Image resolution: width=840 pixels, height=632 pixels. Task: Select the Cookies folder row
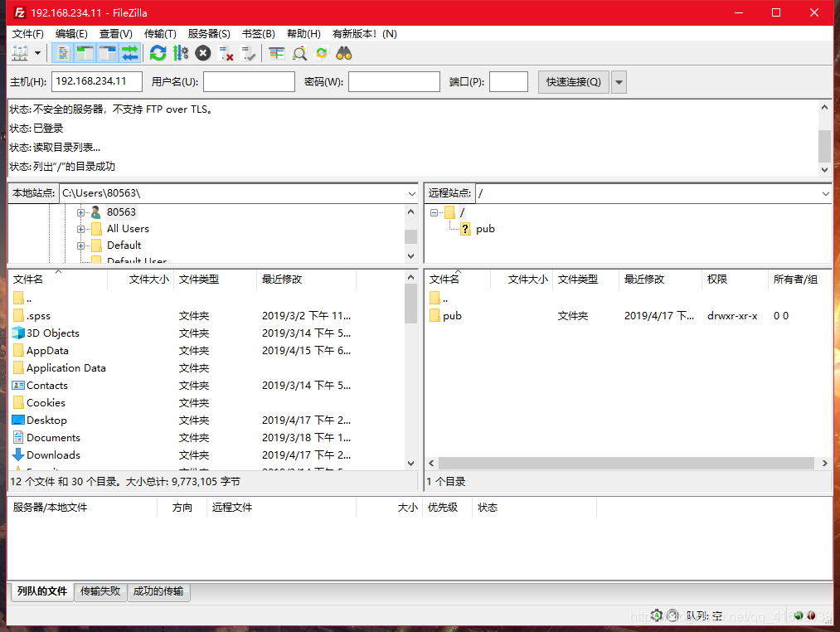pyautogui.click(x=206, y=402)
